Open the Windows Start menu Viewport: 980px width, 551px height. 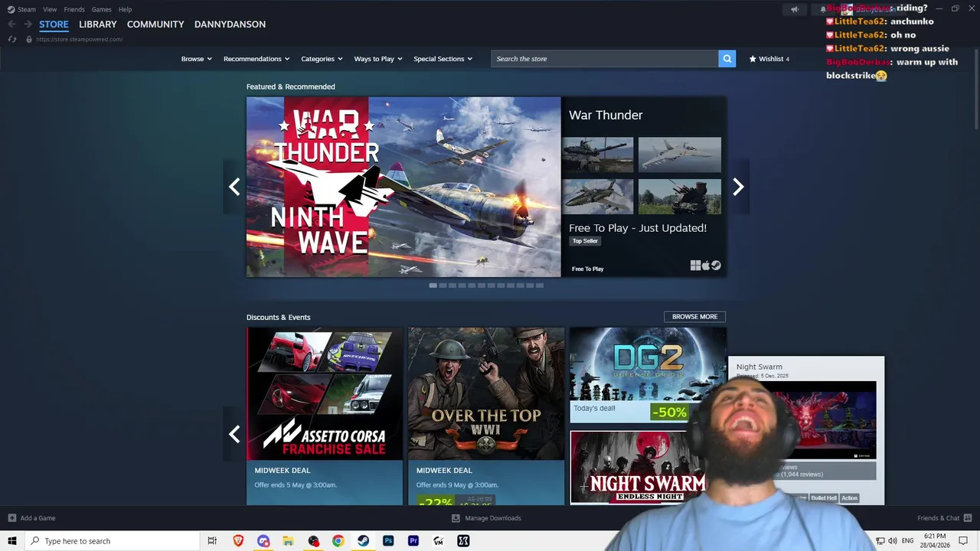coord(12,541)
